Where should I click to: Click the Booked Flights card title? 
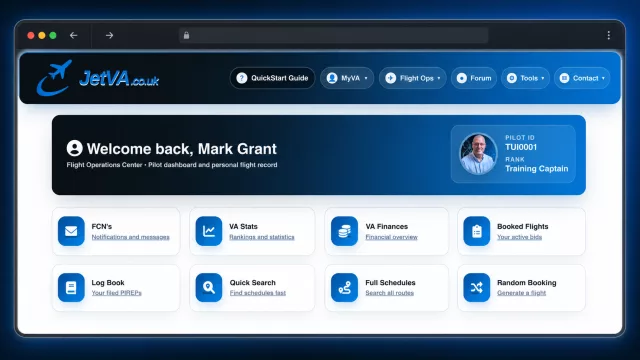522,226
